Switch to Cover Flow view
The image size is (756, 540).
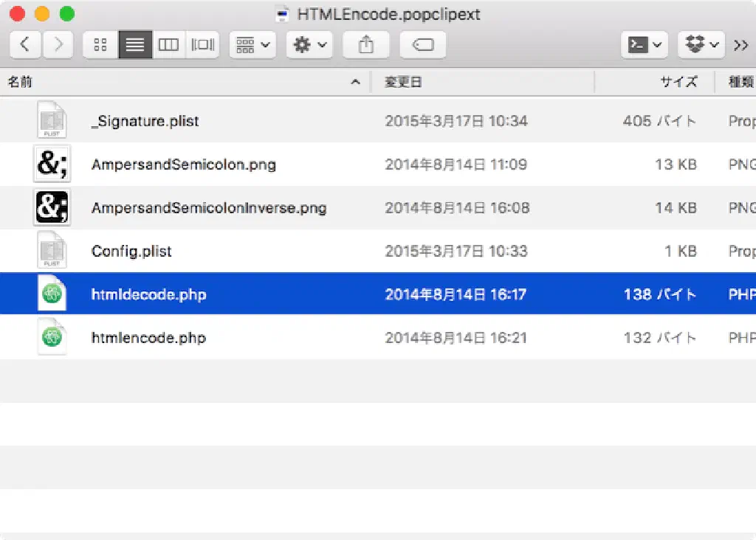pyautogui.click(x=202, y=45)
